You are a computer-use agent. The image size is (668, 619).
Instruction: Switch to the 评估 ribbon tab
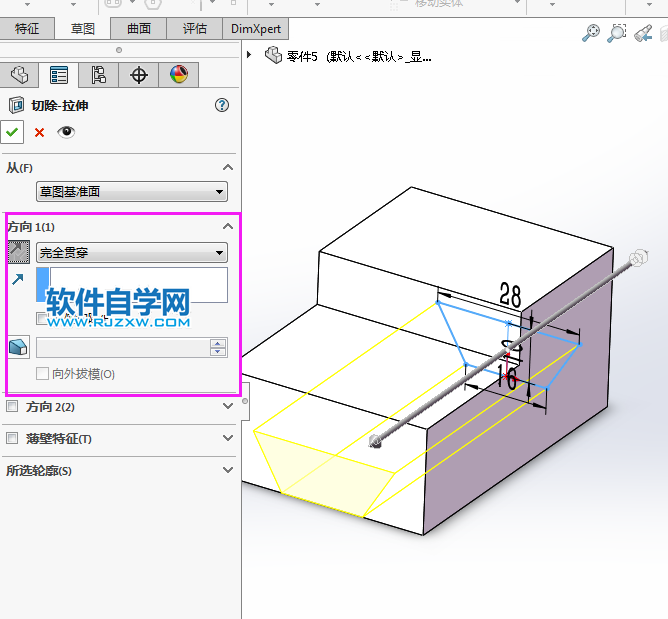click(194, 29)
